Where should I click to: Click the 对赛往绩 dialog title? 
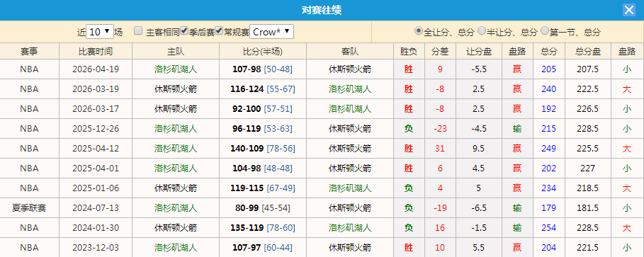click(322, 10)
